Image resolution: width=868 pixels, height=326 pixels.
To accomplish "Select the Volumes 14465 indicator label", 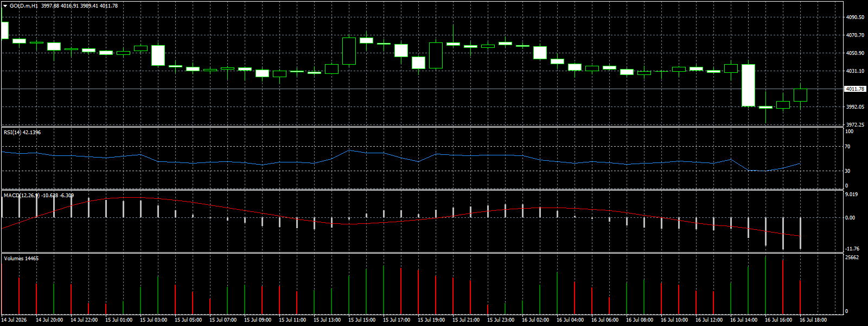I will pyautogui.click(x=21, y=259).
